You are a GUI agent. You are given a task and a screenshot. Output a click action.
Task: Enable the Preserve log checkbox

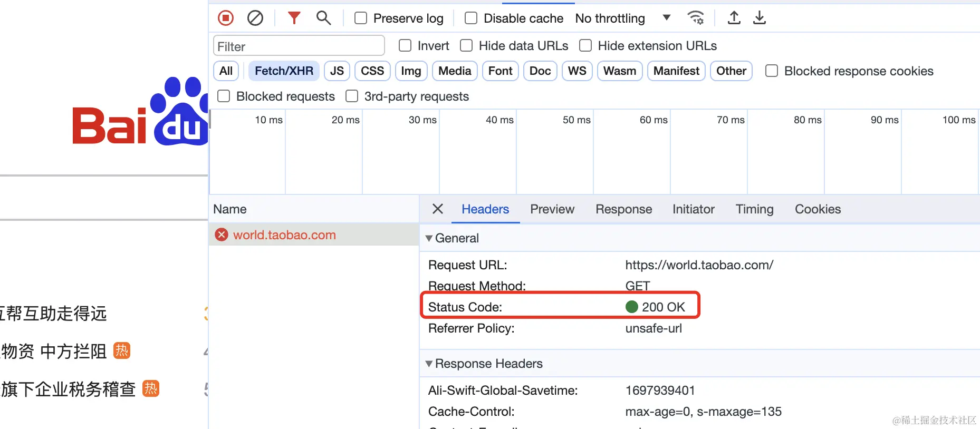pyautogui.click(x=361, y=18)
